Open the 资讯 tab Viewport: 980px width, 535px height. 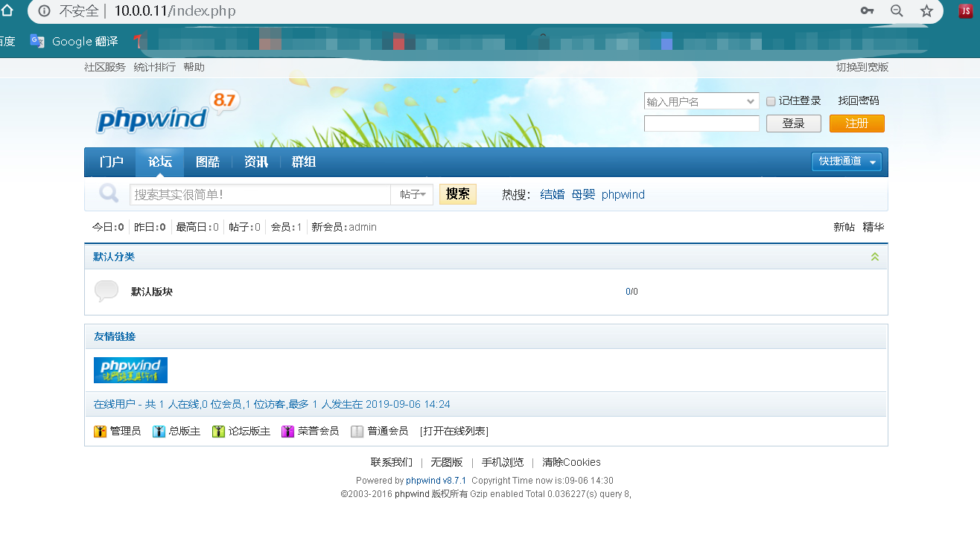pos(256,161)
